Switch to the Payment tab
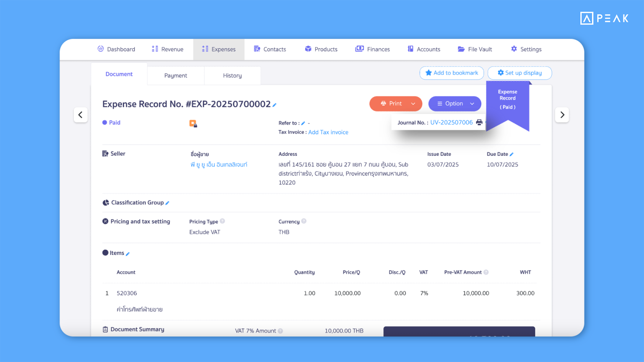The width and height of the screenshot is (644, 362). point(176,75)
